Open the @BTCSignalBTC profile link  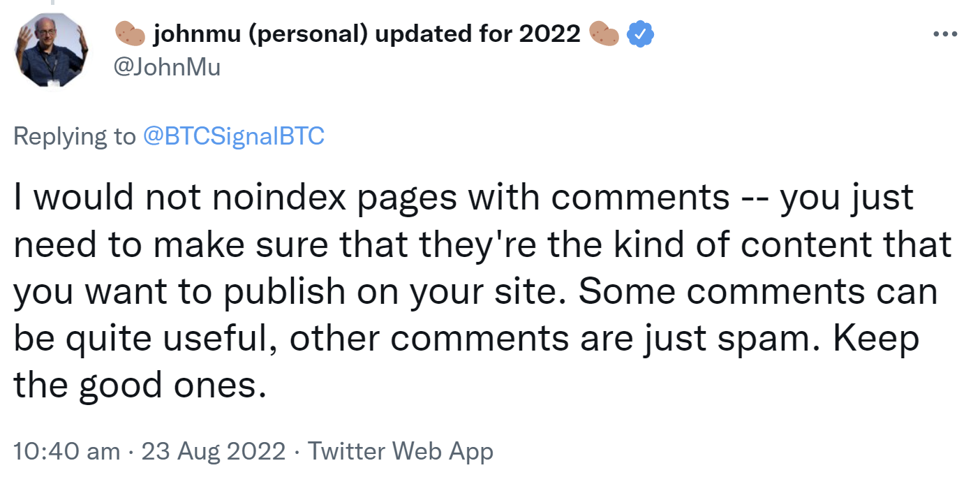point(235,135)
